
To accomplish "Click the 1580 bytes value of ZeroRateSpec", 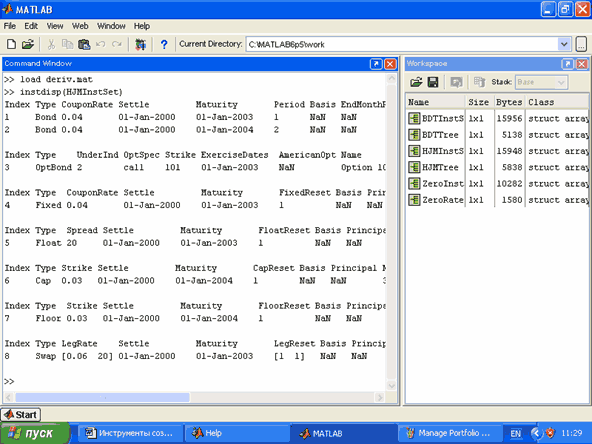I will (x=512, y=200).
